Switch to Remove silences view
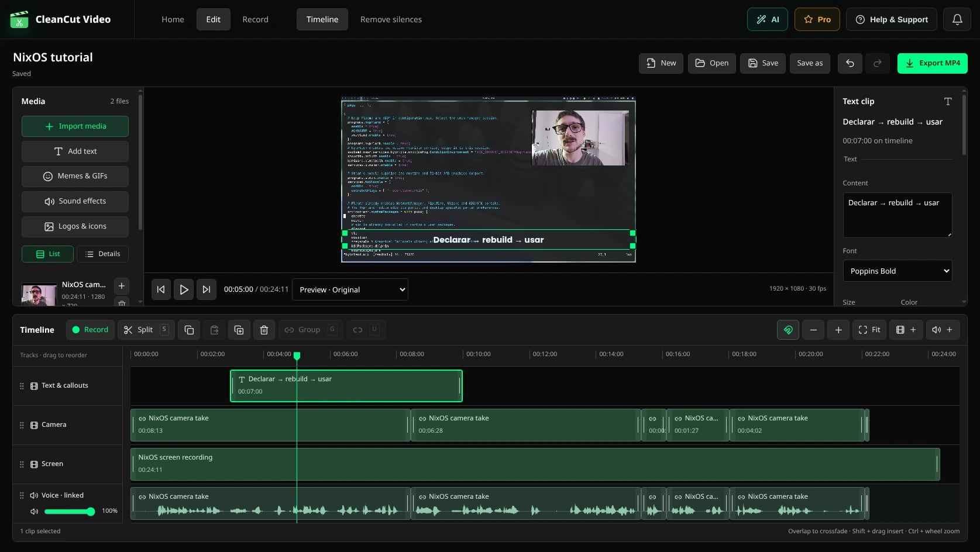 391,19
